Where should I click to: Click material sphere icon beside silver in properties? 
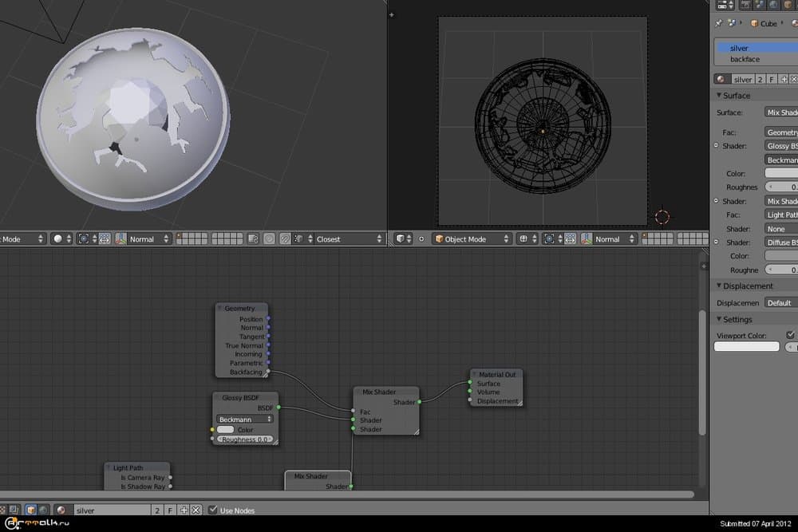coord(721,79)
